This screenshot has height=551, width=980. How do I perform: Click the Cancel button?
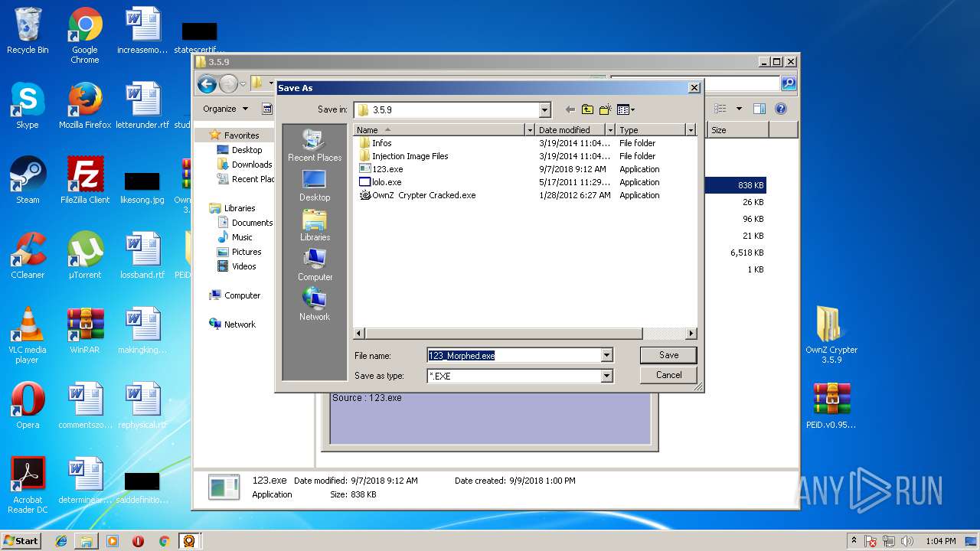click(x=668, y=375)
